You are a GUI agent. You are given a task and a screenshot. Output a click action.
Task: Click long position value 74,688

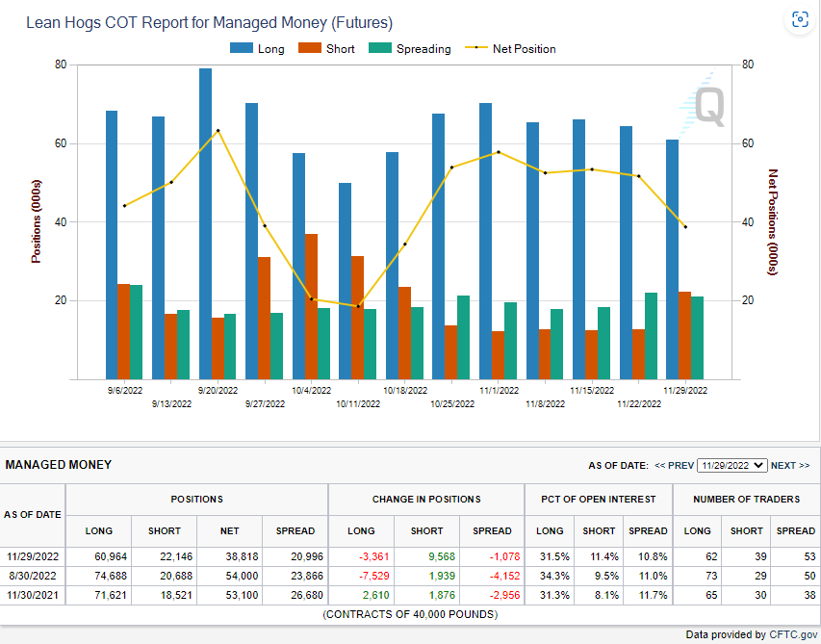pos(111,576)
